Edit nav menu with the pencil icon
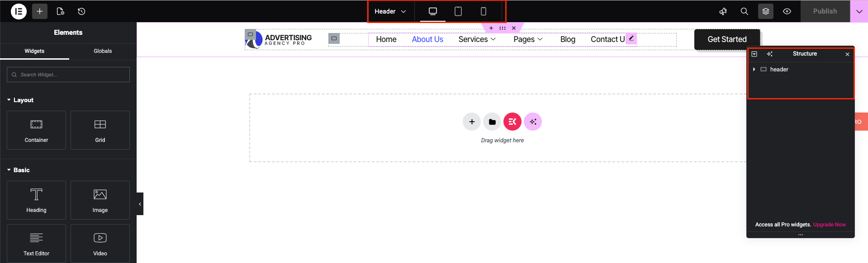This screenshot has height=263, width=868. [631, 38]
